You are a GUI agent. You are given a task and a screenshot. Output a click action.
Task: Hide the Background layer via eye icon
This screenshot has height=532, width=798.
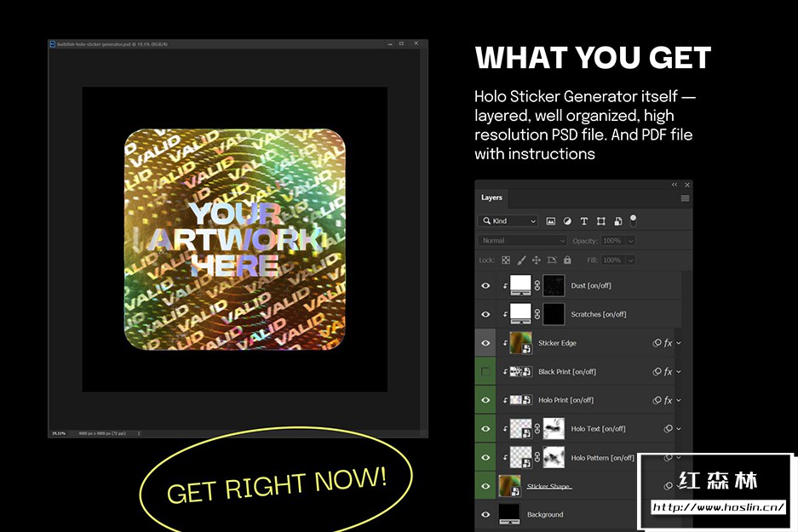click(485, 515)
